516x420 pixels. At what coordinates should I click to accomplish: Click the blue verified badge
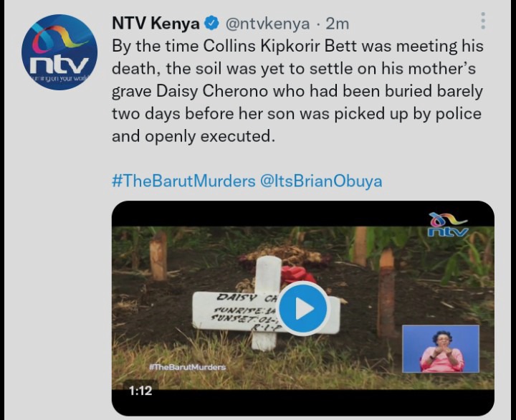[212, 24]
